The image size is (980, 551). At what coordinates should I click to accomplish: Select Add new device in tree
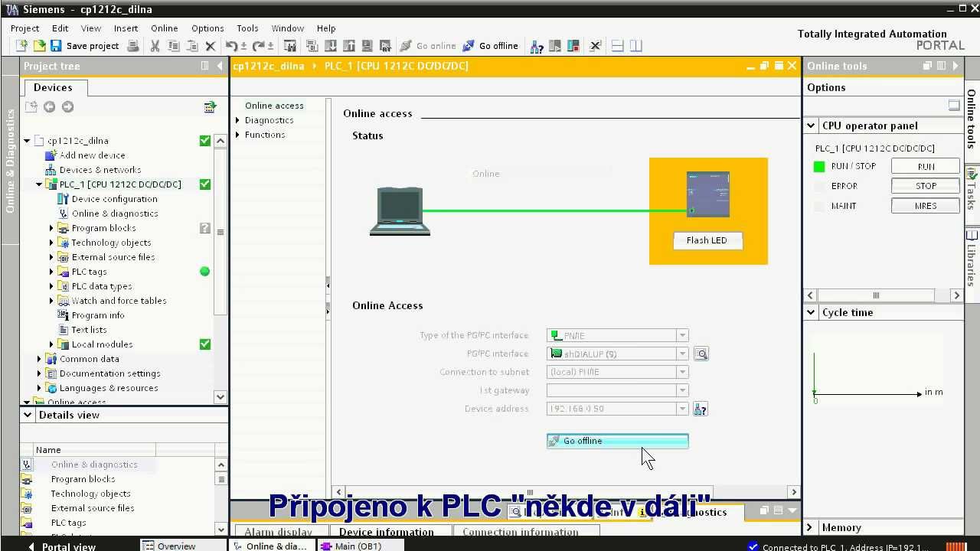(92, 155)
